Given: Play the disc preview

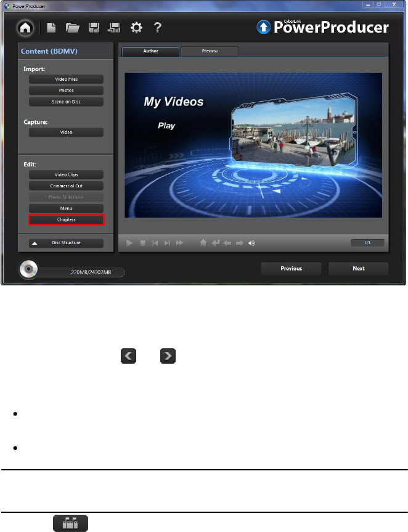Looking at the screenshot, I should coord(129,243).
